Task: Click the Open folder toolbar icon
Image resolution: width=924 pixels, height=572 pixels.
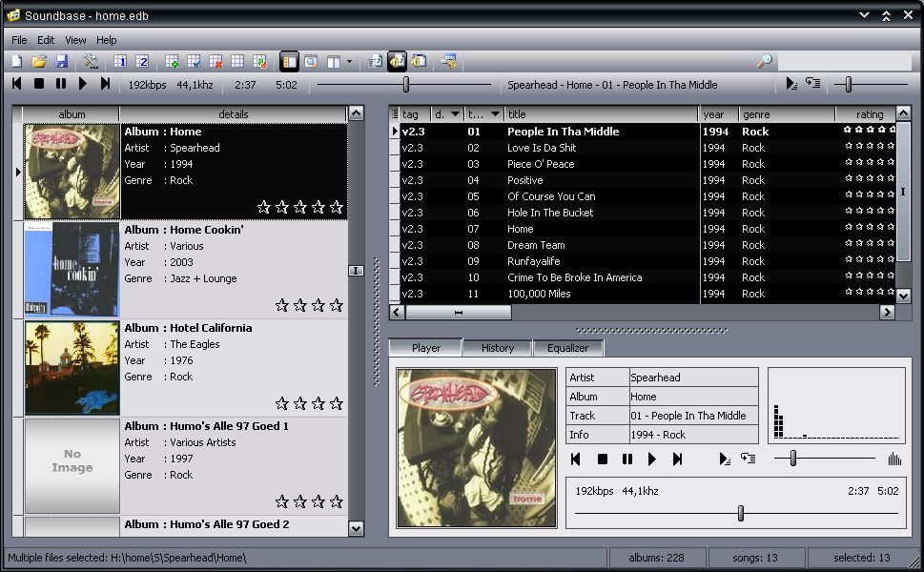Action: [x=39, y=62]
